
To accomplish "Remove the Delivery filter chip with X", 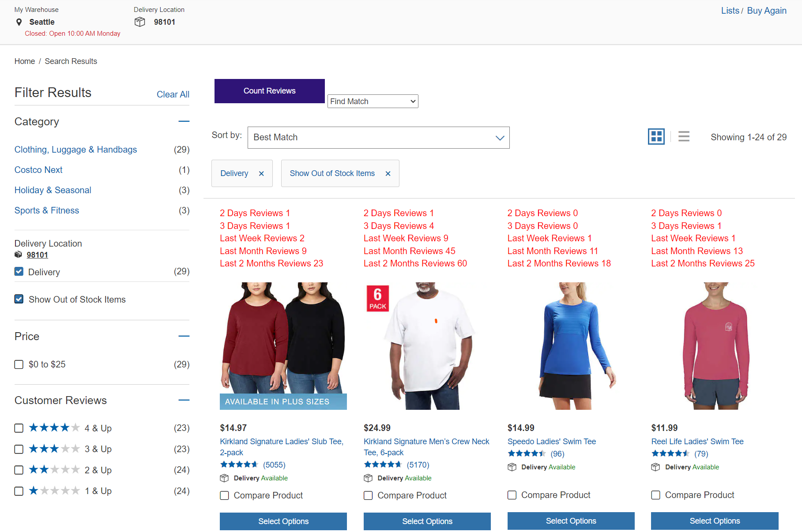I will coord(261,173).
